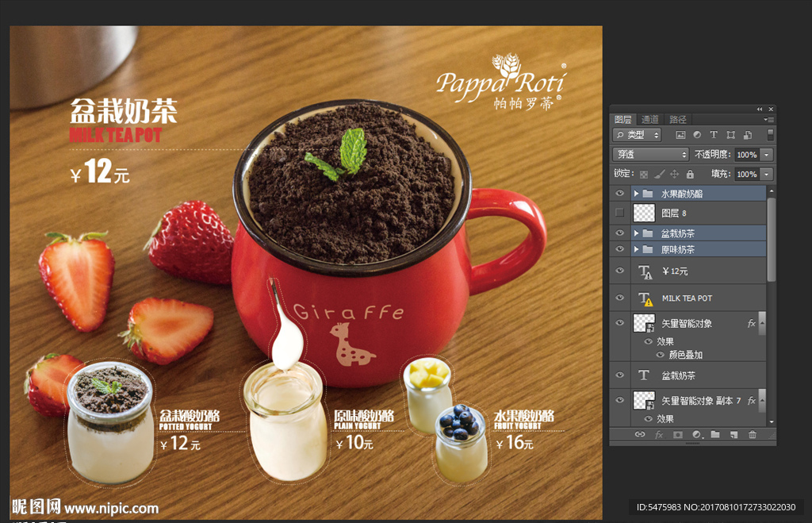Hide the 颜色叠加 effect
Screen dimensions: 812x523
660,355
